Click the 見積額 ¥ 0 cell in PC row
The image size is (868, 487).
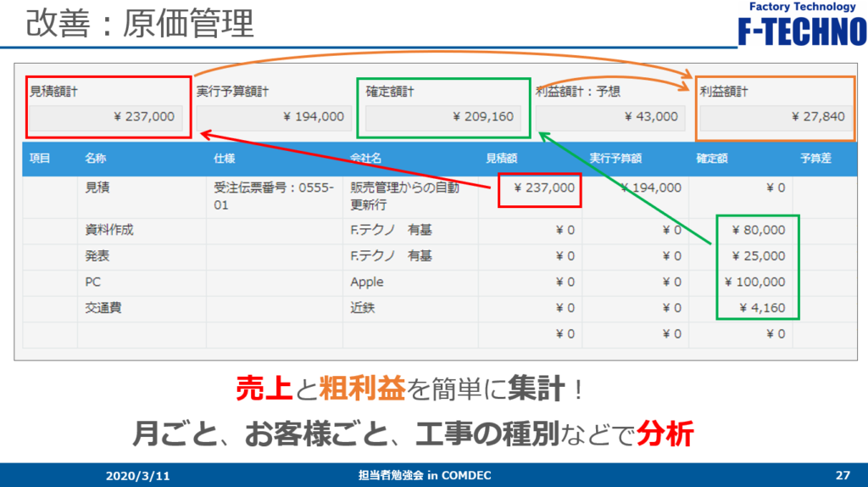click(x=531, y=283)
